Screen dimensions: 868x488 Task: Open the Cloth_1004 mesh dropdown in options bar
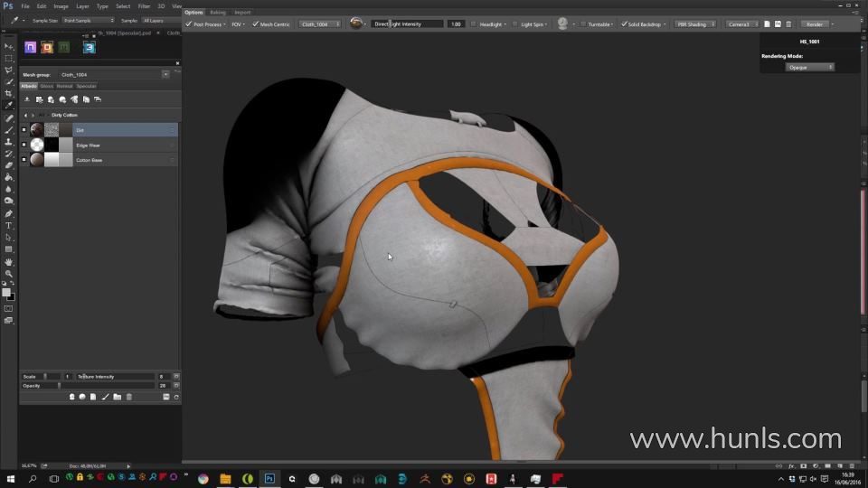coord(320,24)
